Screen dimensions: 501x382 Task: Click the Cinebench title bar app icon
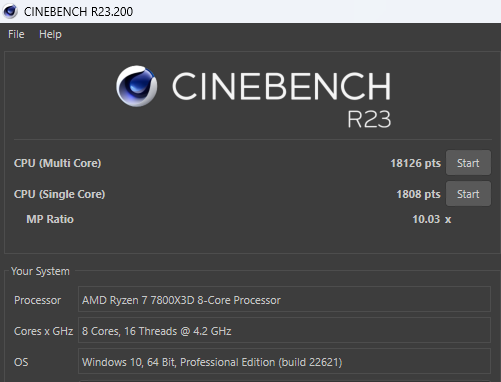click(x=10, y=11)
